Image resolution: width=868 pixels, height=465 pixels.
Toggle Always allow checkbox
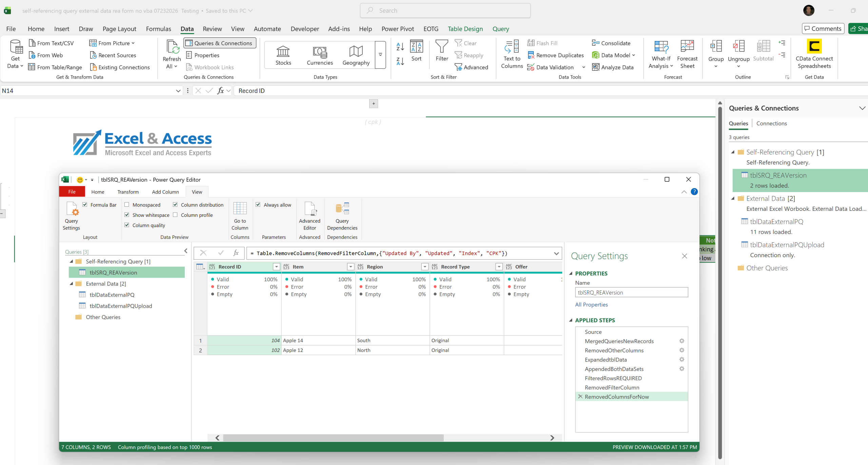tap(258, 205)
